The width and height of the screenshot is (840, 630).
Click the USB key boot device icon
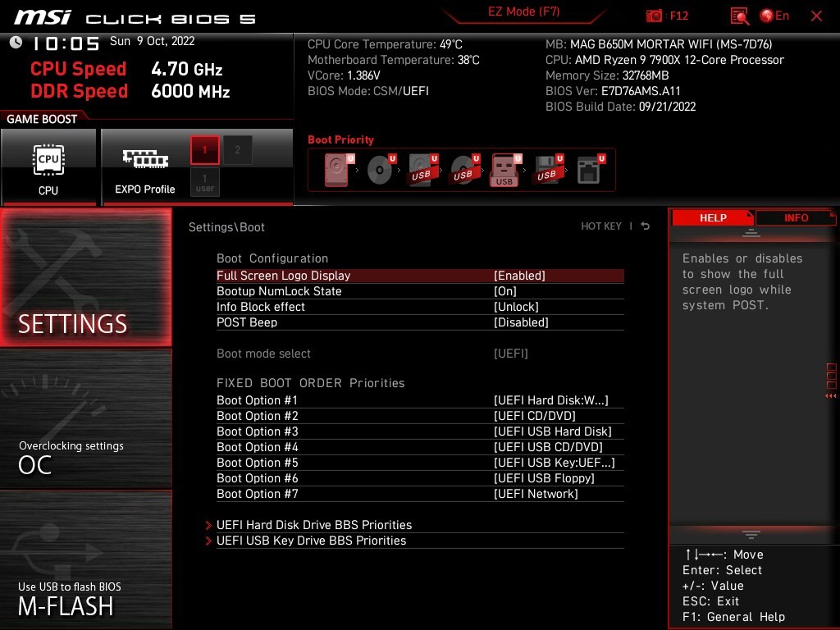(504, 170)
